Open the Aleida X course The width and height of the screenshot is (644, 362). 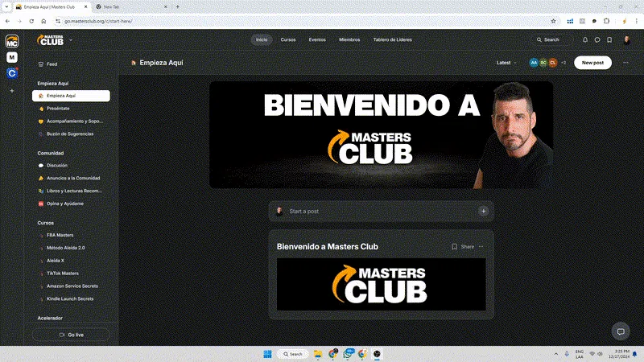(x=71, y=261)
